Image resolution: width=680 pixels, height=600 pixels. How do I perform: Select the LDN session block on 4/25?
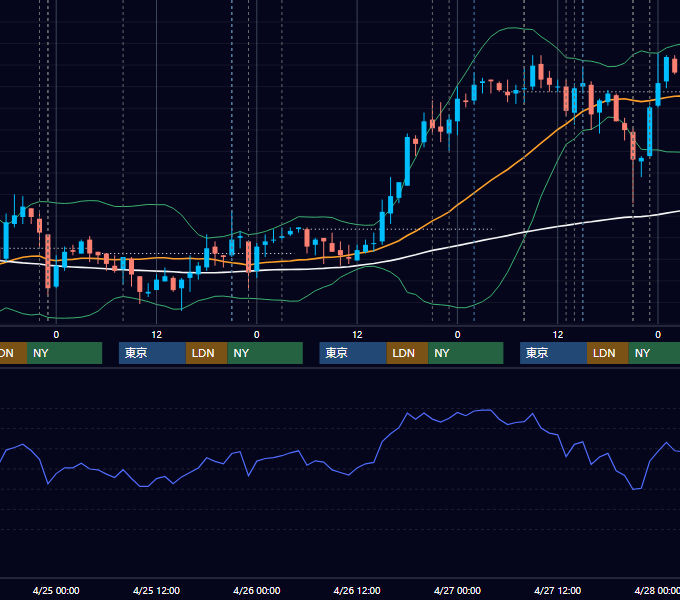(x=206, y=353)
